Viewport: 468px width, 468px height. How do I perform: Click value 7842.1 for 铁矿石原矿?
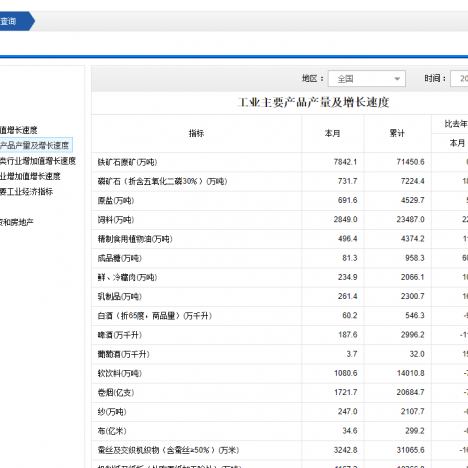(345, 162)
